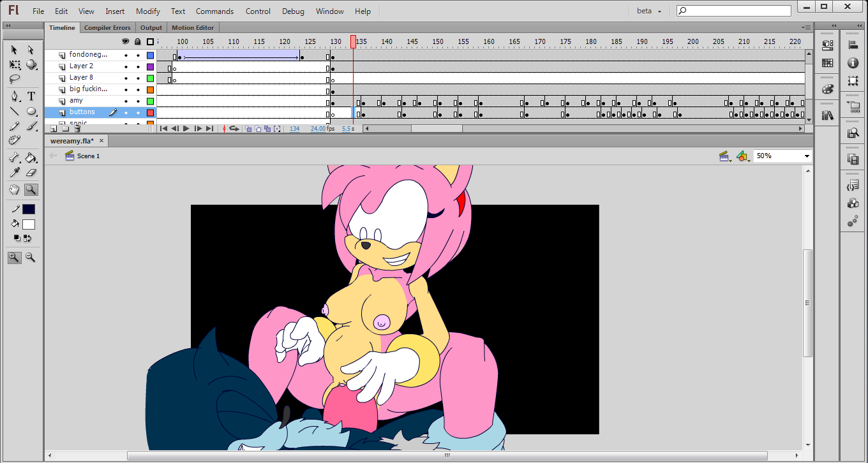Select the Brush tool
The height and width of the screenshot is (463, 868).
pos(31,126)
